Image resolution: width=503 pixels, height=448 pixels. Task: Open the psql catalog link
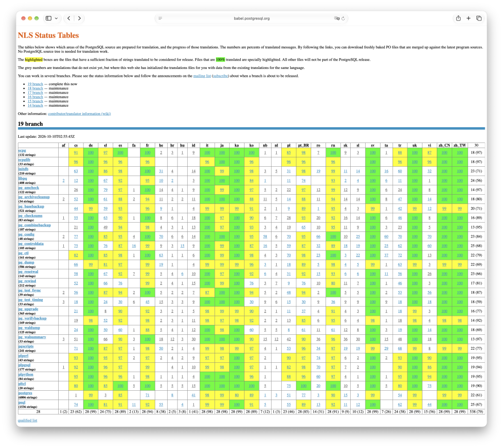coord(22,402)
